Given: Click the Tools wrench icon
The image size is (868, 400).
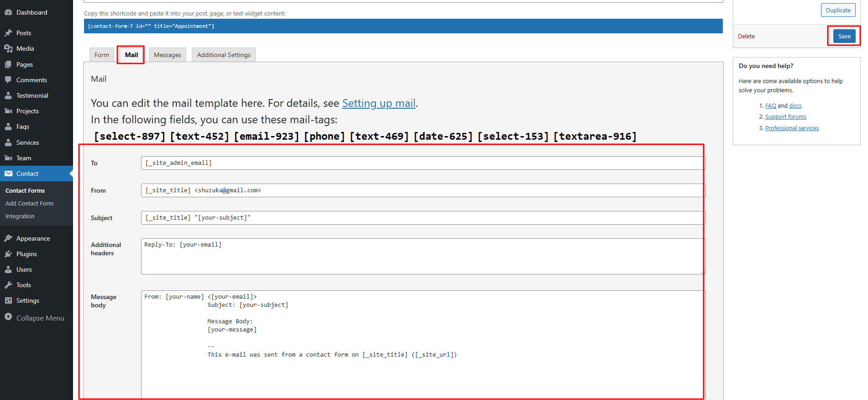Looking at the screenshot, I should [8, 285].
